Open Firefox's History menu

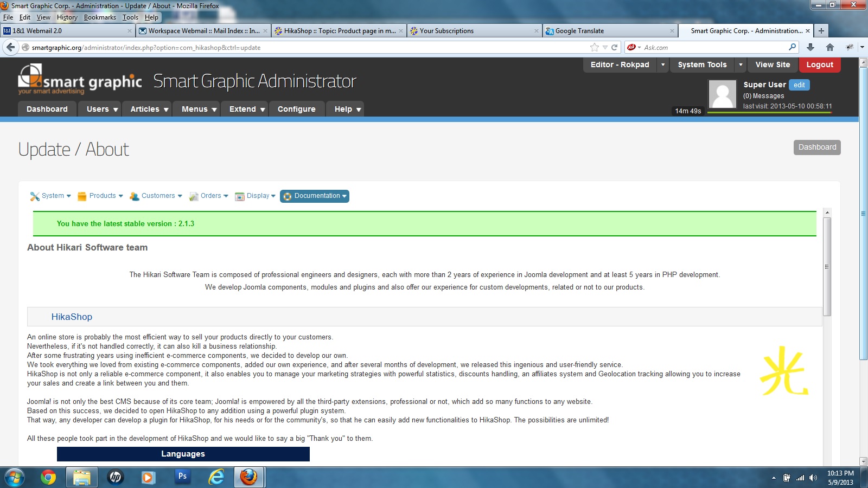pos(67,17)
